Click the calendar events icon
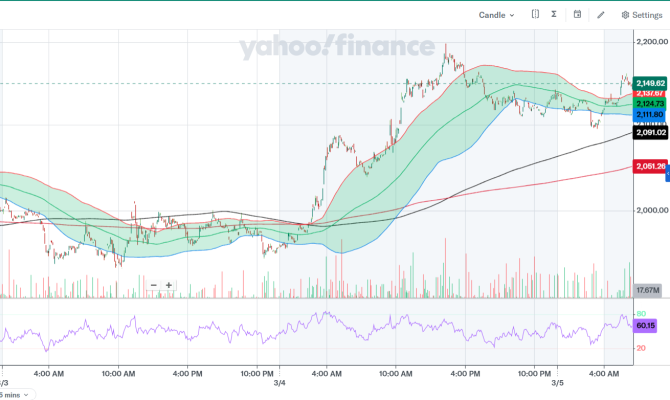 [577, 15]
